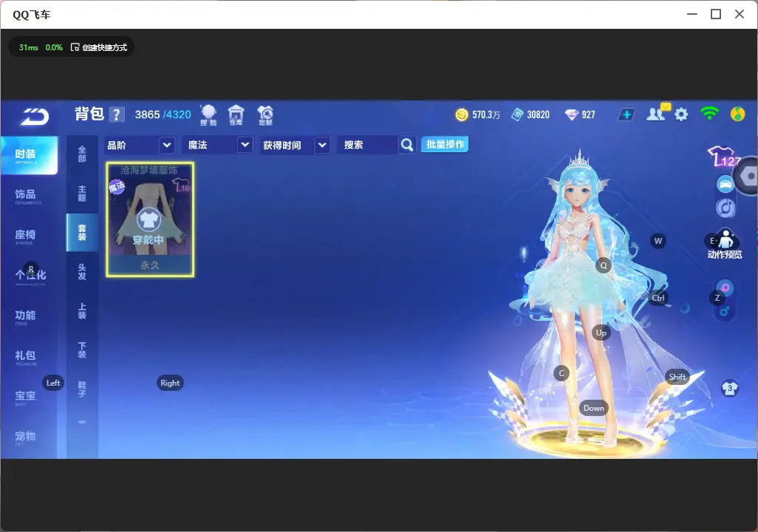
Task: Click the blue coupon currency icon
Action: [517, 115]
